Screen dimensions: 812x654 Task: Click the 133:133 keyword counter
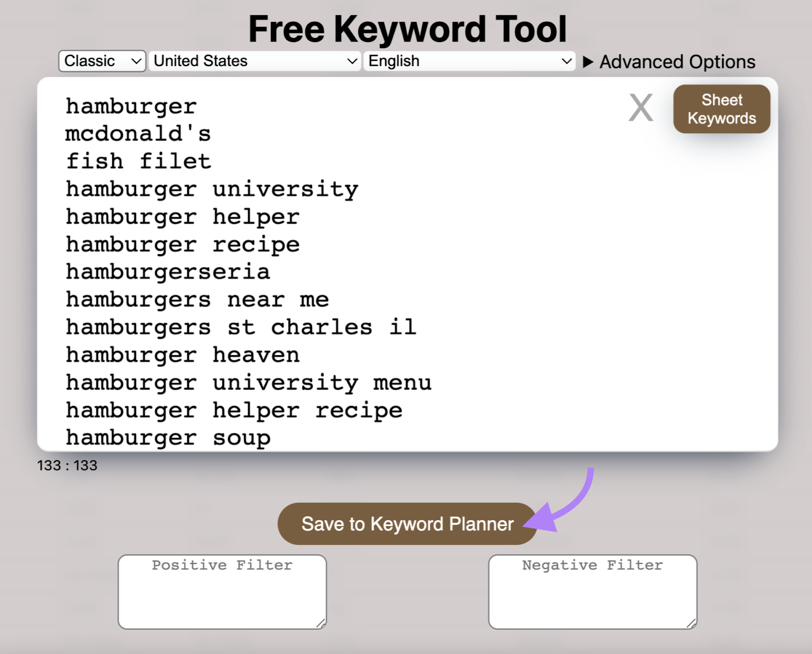click(67, 465)
